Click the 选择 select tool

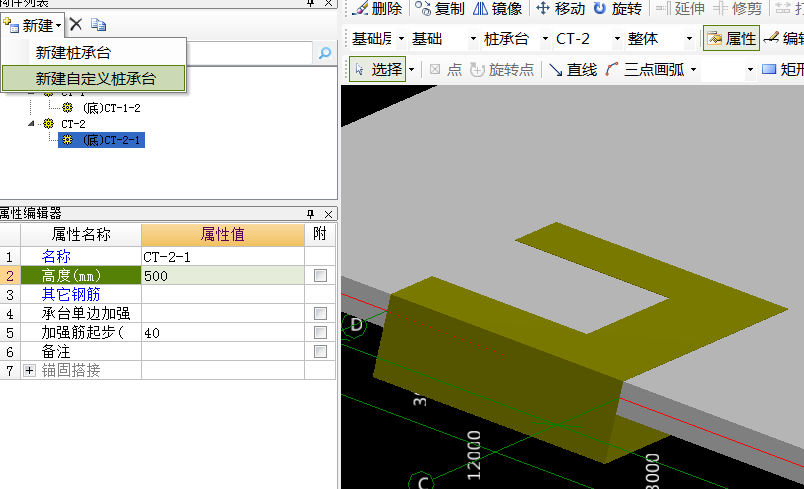click(378, 69)
